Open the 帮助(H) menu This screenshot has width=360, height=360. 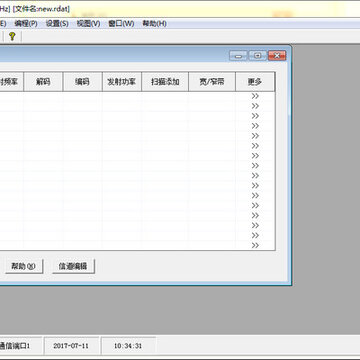click(x=154, y=24)
